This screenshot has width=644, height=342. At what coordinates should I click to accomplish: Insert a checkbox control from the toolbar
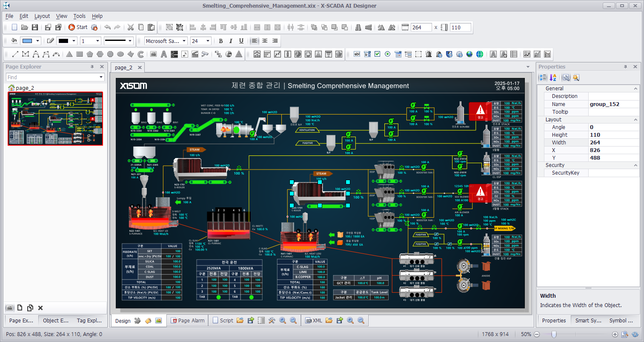[x=377, y=54]
